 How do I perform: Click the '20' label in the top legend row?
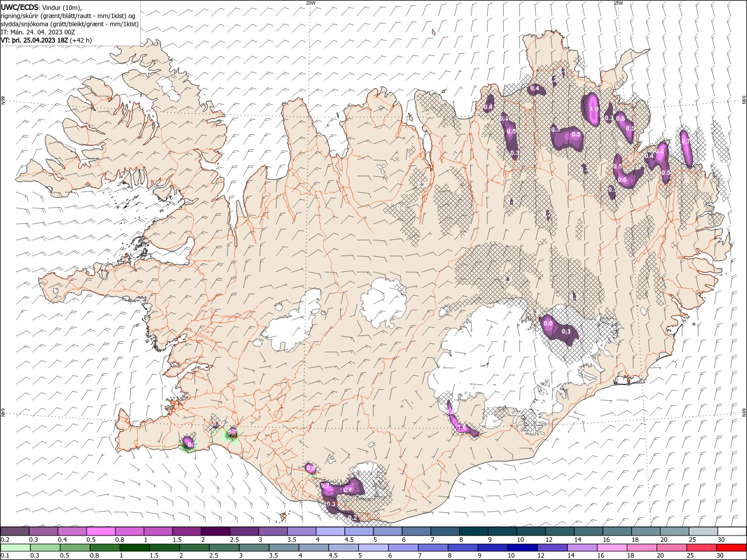tap(664, 540)
